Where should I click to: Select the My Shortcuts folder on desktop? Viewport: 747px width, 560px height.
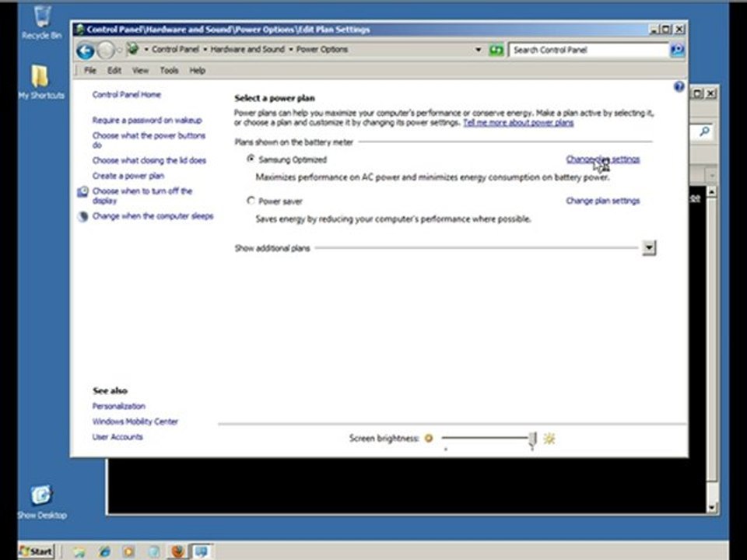click(41, 82)
